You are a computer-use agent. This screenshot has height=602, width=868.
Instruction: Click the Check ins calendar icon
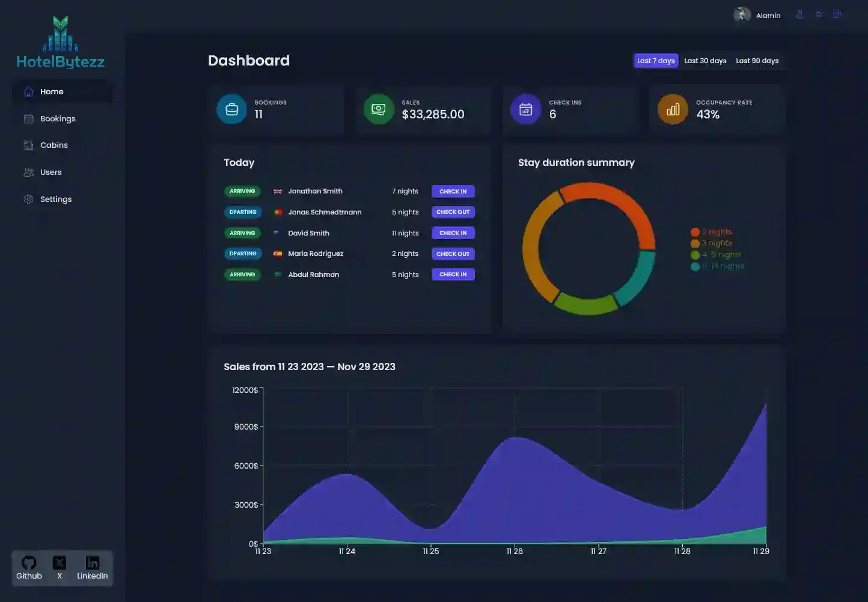pyautogui.click(x=526, y=109)
